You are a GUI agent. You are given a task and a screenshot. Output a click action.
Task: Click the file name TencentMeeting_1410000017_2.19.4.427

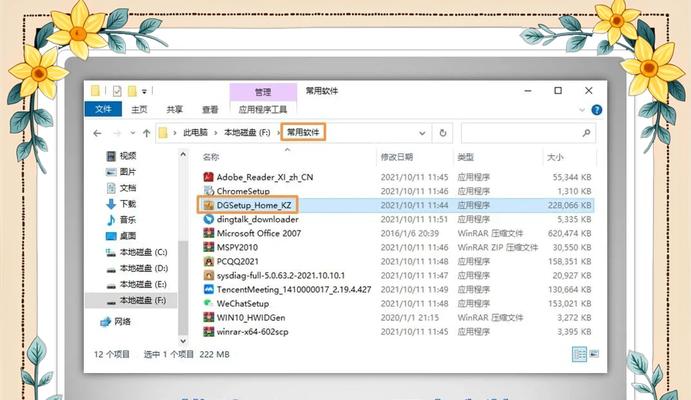pyautogui.click(x=294, y=289)
